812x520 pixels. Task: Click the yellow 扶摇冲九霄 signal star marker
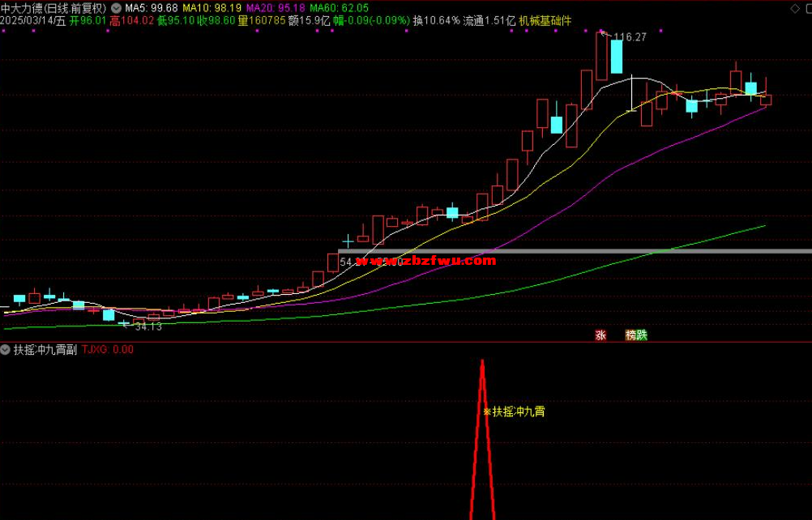pyautogui.click(x=487, y=411)
